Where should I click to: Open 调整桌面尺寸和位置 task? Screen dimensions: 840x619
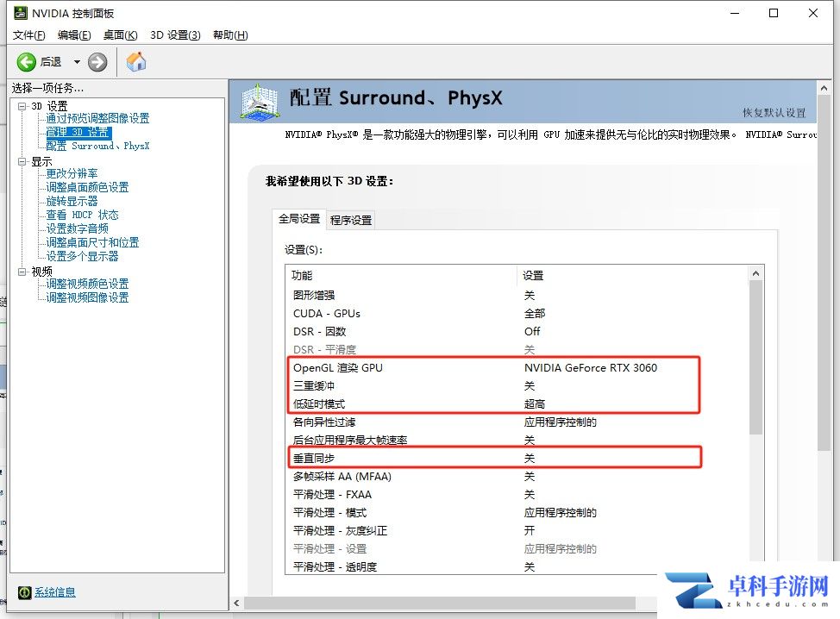coord(92,242)
